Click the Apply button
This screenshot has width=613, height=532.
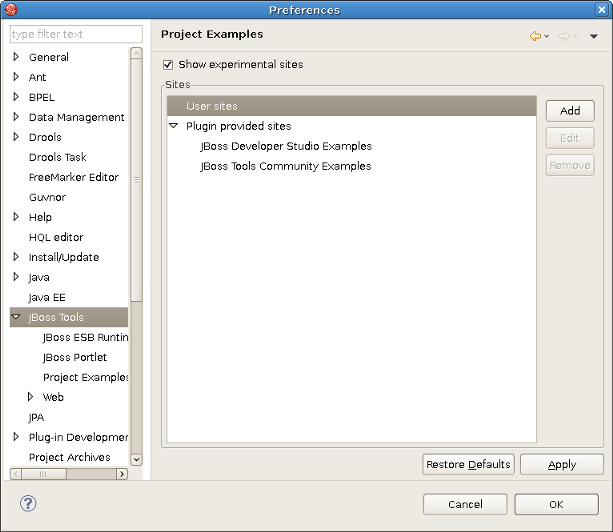(561, 464)
